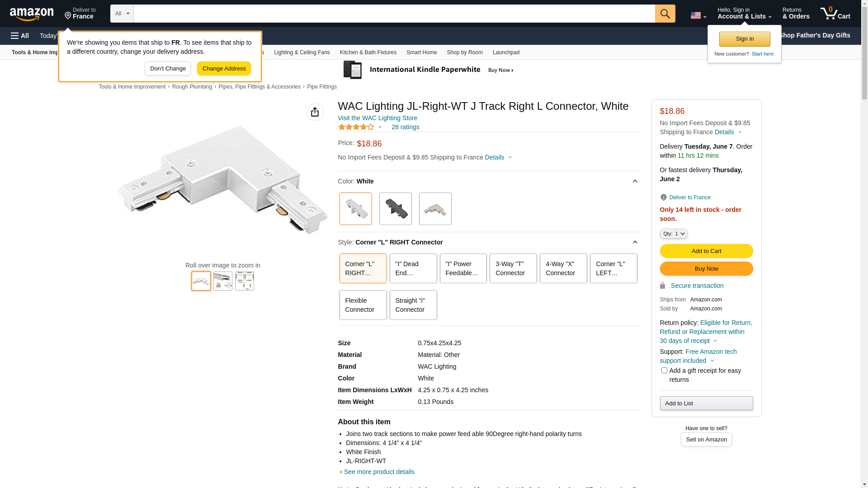The width and height of the screenshot is (868, 488).
Task: Go to Amazon home via logo
Action: pos(32,14)
